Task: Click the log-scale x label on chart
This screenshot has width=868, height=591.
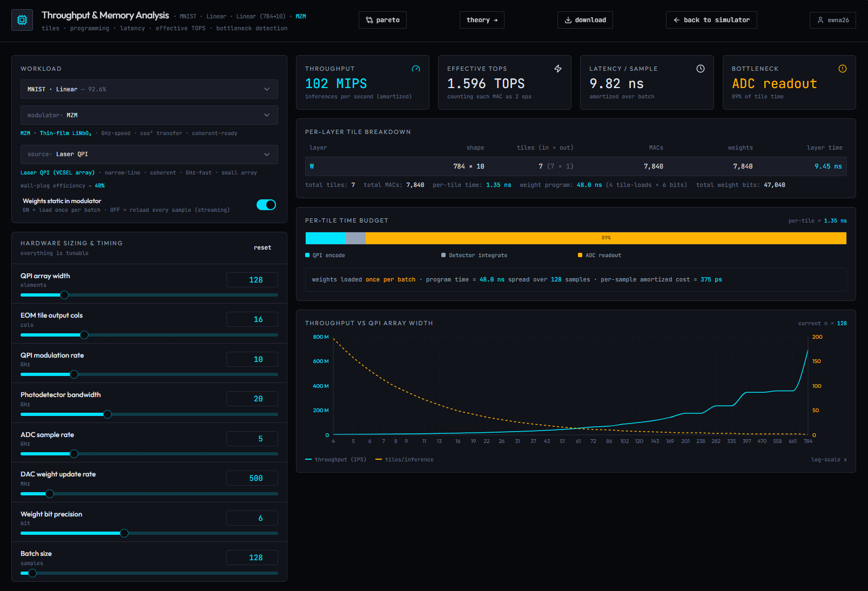Action: (x=829, y=460)
